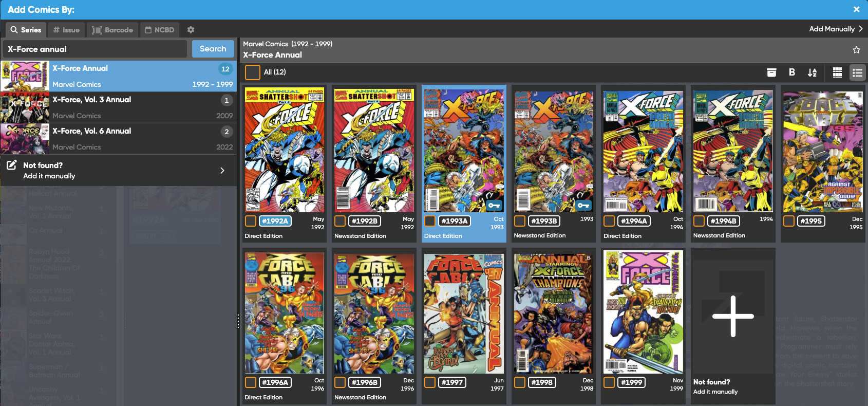Check the All (12) checkbox
The width and height of the screenshot is (868, 406).
252,72
